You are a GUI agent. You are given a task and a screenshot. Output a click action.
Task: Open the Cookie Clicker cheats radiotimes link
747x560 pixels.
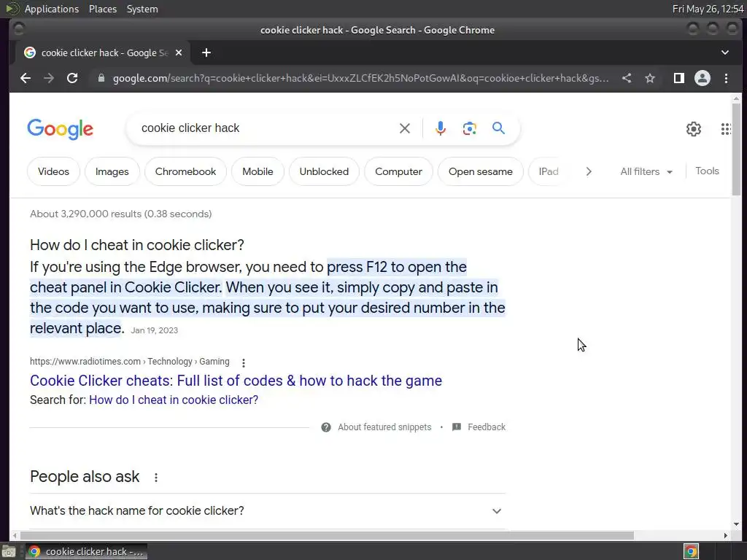(x=236, y=381)
